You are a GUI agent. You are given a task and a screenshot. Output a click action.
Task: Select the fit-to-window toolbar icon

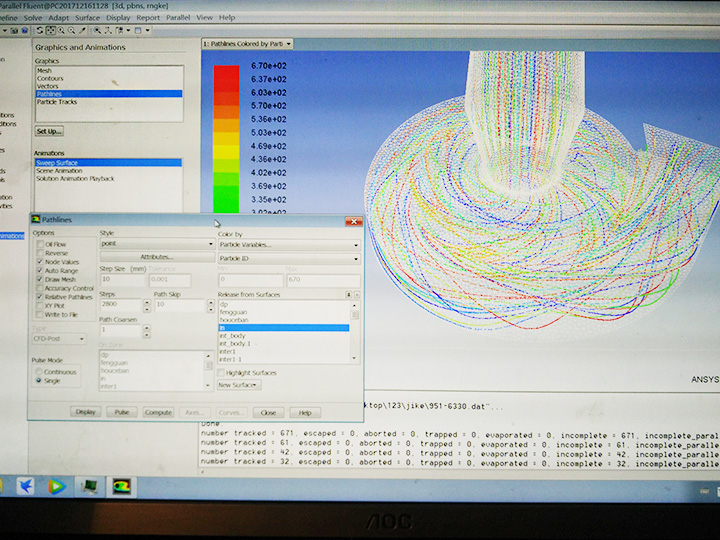pos(97,30)
